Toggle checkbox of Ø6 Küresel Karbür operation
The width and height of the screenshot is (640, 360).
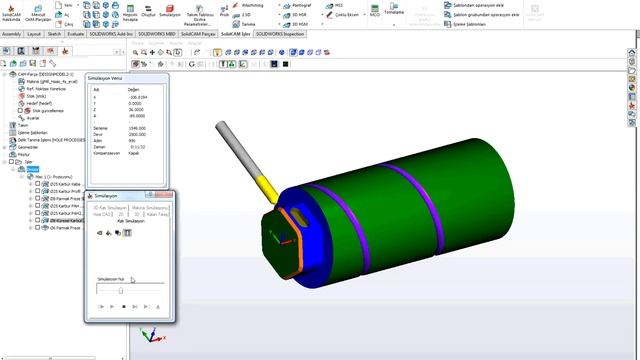point(38,220)
